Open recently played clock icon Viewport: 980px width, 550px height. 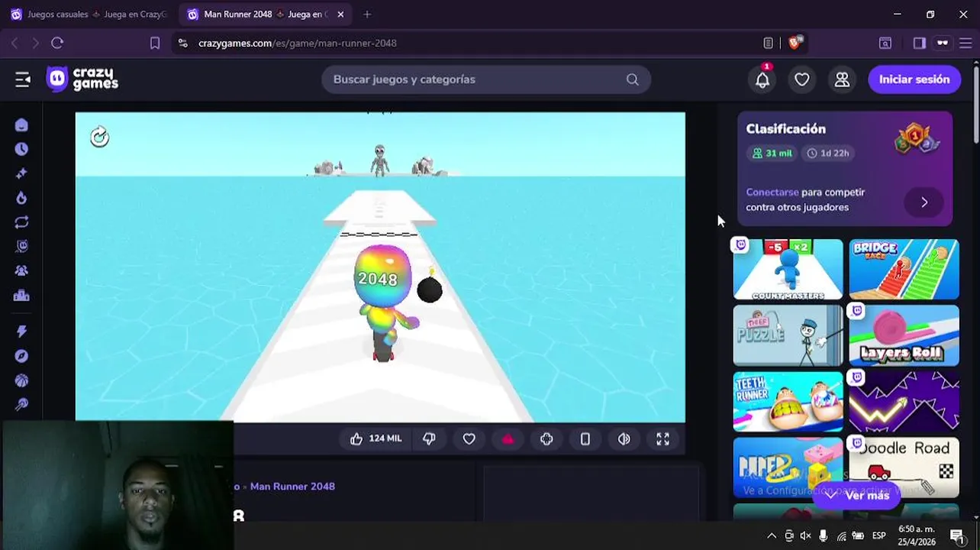point(21,149)
